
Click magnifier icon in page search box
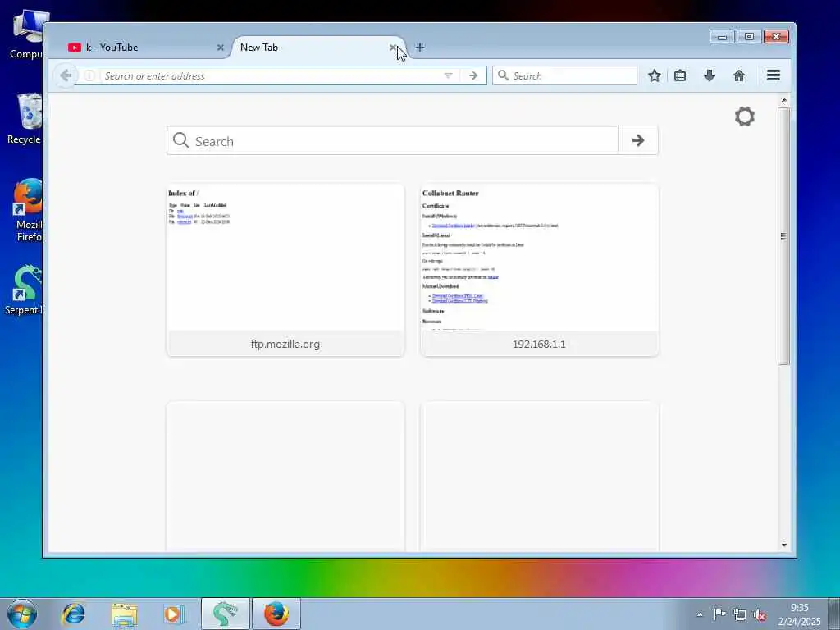tap(181, 140)
